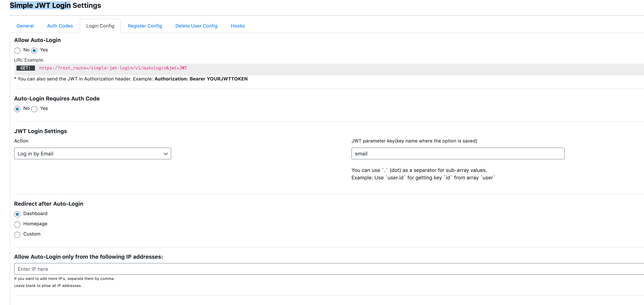Click the highlighted Simple JWT Login title
The width and height of the screenshot is (644, 305).
[x=40, y=5]
